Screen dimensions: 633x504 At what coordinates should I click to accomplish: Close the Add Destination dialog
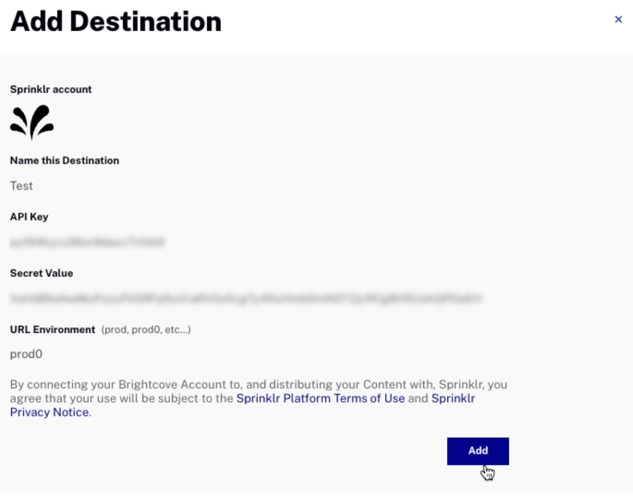618,19
